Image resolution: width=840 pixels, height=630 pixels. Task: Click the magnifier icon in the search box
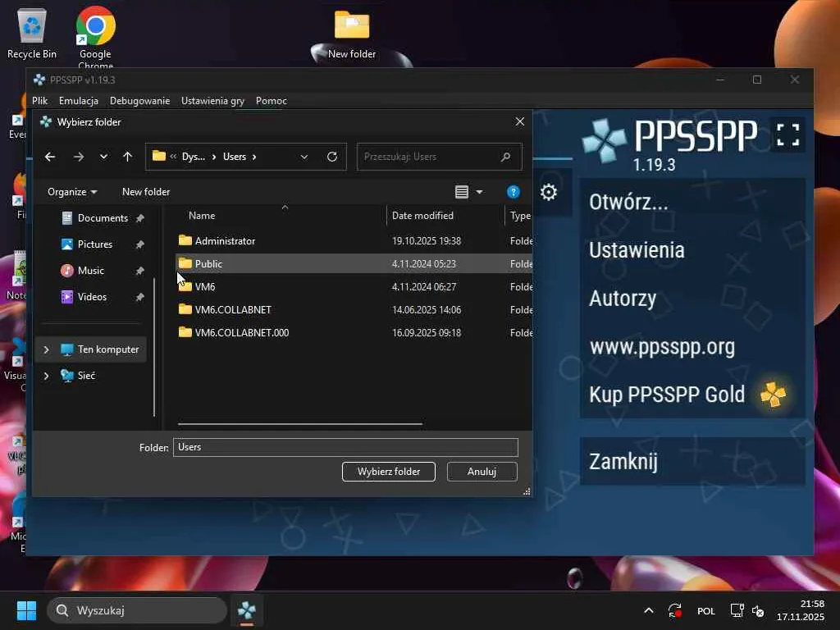(505, 157)
